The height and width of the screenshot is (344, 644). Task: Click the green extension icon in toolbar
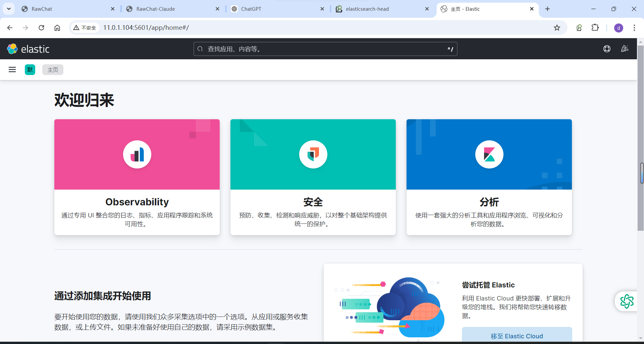[x=579, y=27]
